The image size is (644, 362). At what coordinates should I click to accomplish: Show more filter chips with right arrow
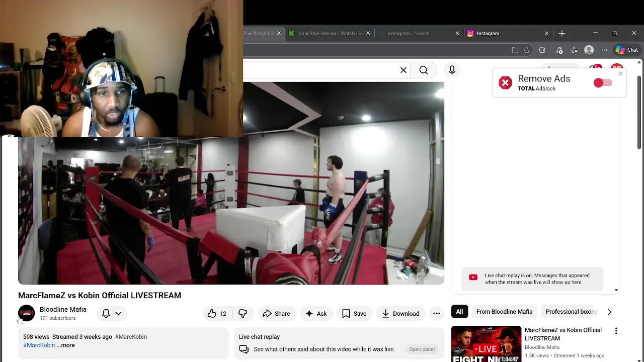tap(609, 312)
